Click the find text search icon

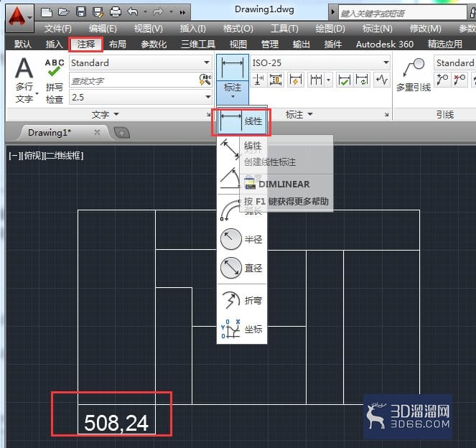pyautogui.click(x=205, y=80)
